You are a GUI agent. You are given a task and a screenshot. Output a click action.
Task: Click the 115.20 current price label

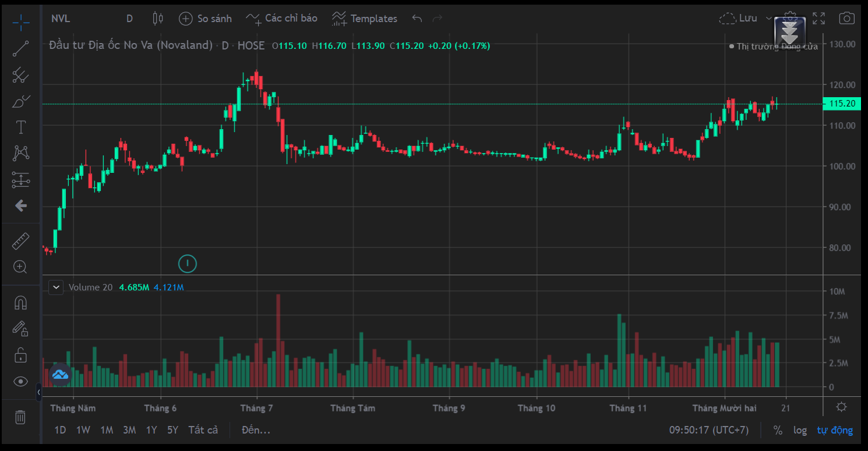(841, 104)
